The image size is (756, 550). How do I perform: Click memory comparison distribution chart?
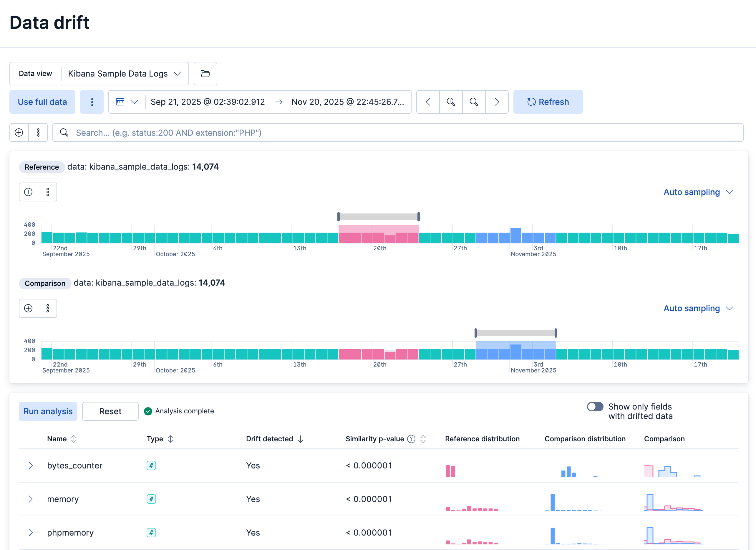click(x=574, y=503)
